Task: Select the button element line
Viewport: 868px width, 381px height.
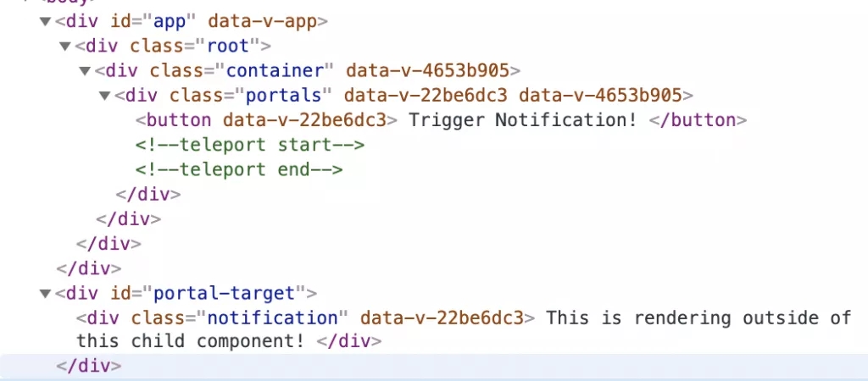Action: coord(441,120)
